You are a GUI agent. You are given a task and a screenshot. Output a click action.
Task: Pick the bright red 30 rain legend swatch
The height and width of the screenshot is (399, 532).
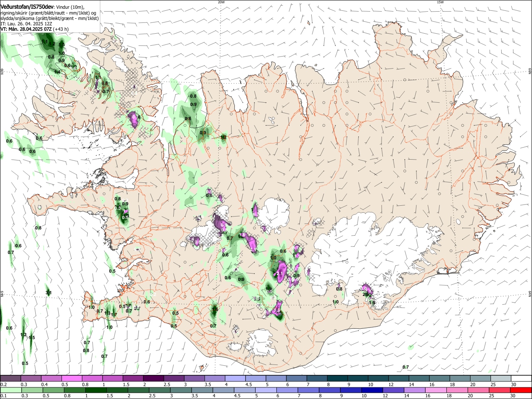click(x=521, y=390)
